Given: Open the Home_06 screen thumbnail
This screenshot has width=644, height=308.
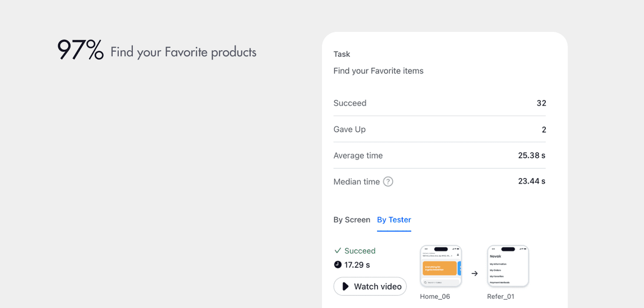Looking at the screenshot, I should point(441,266).
